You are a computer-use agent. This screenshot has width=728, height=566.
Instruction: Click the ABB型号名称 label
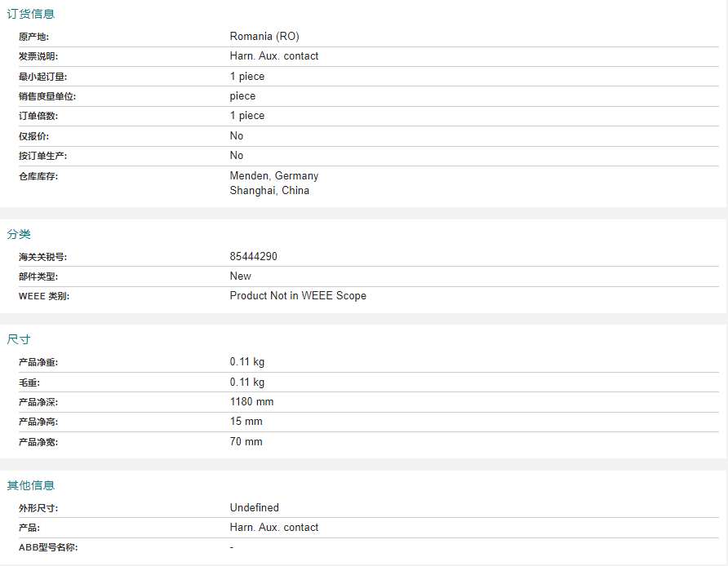click(48, 547)
